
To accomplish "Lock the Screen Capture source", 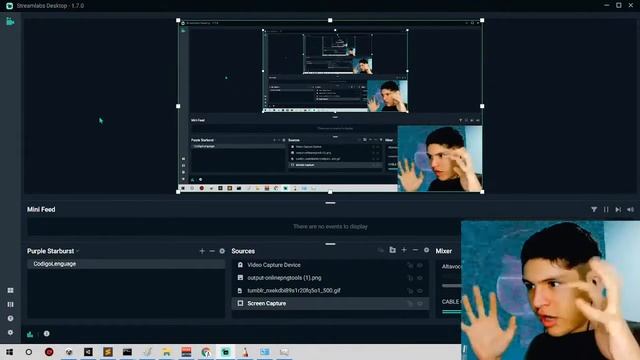I will point(410,304).
